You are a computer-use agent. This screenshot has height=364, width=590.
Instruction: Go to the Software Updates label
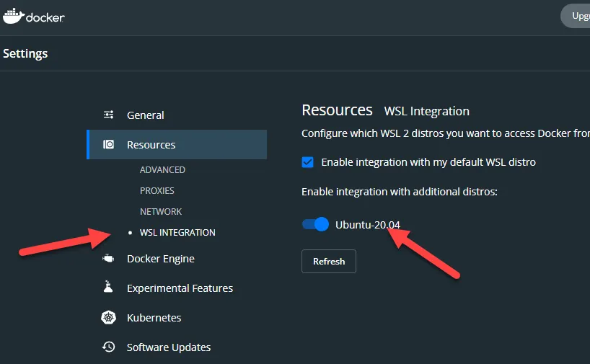169,347
